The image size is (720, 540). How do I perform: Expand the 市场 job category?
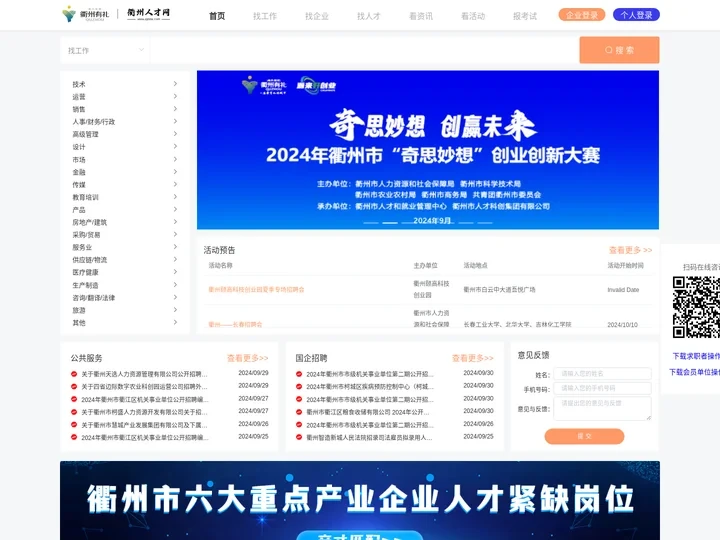point(124,159)
